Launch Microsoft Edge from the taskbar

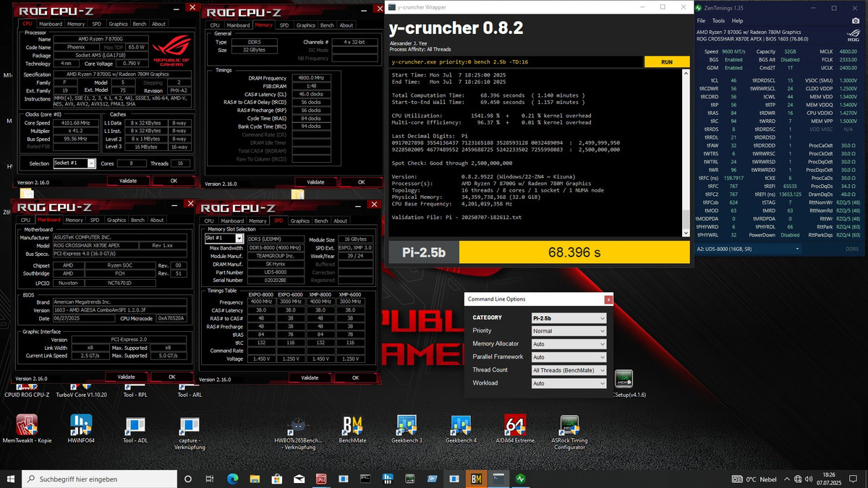click(232, 479)
